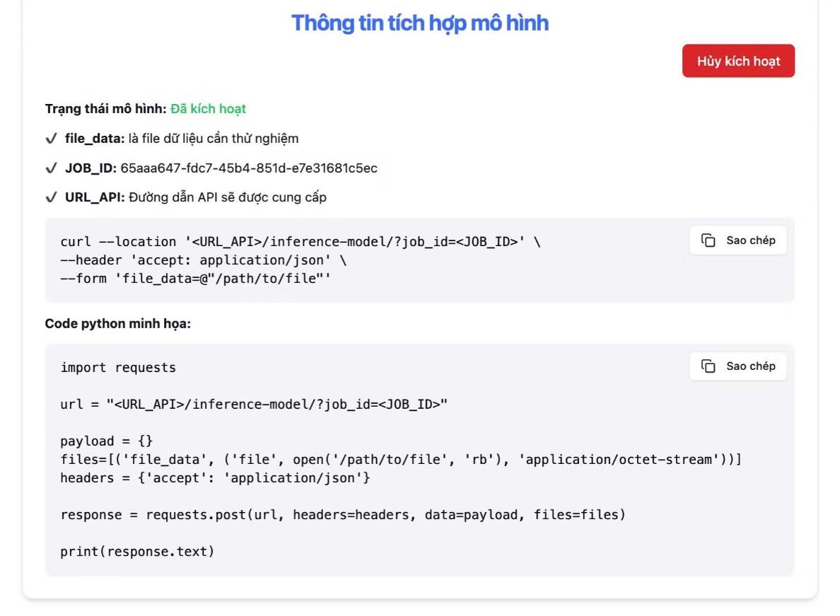Click the curl --location line of code
Image resolution: width=840 pixels, height=616 pixels.
point(301,242)
